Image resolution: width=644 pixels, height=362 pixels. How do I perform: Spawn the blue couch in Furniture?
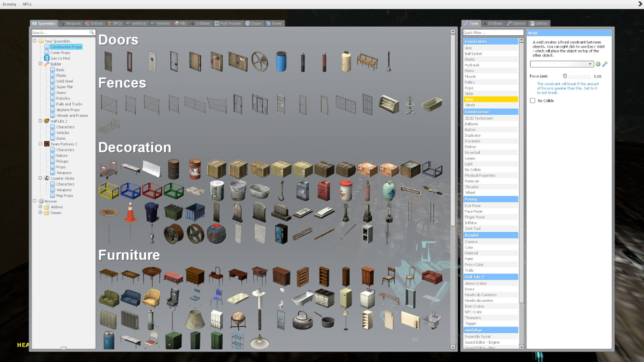tap(130, 298)
